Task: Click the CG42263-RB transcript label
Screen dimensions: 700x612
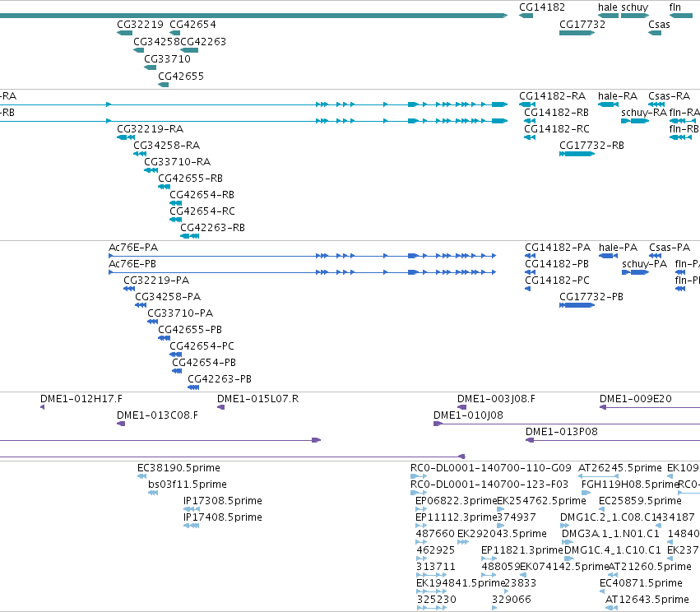Action: (212, 228)
